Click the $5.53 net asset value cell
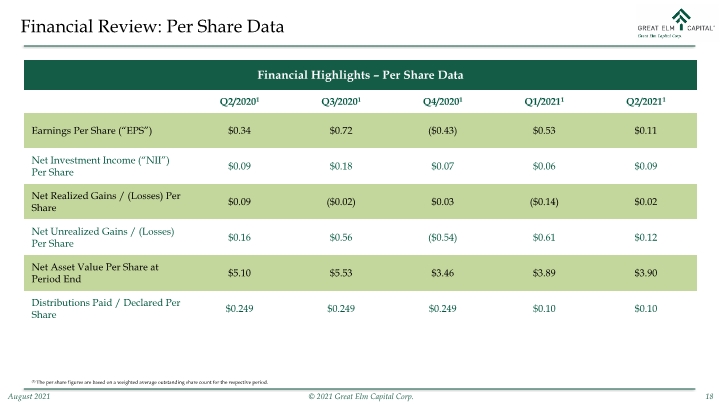Image resolution: width=720 pixels, height=405 pixels. [x=341, y=273]
